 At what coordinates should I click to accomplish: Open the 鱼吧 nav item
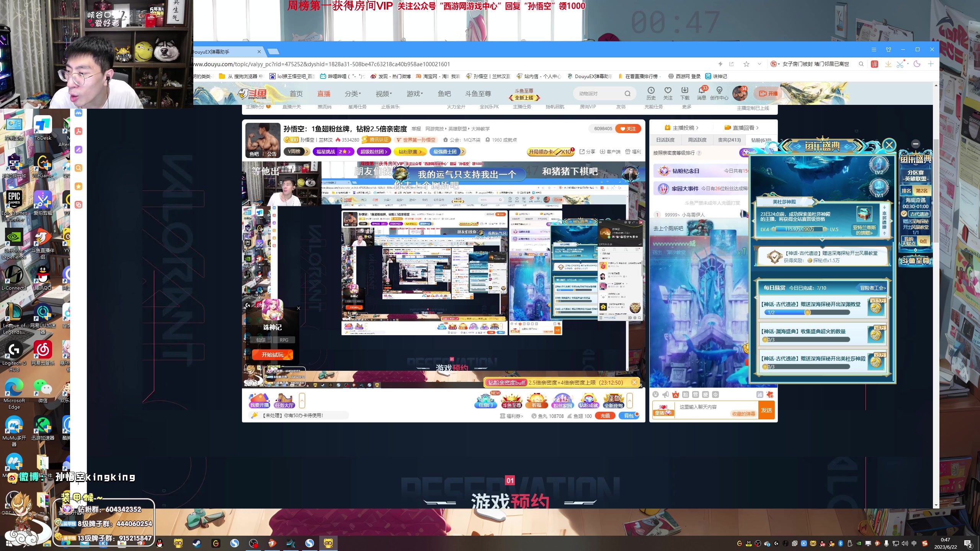click(x=444, y=94)
